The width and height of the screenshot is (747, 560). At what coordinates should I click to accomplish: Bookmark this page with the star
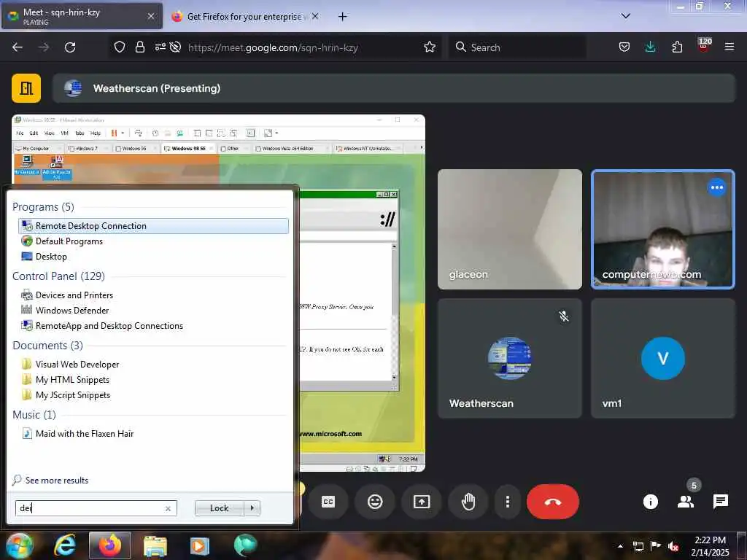click(430, 47)
